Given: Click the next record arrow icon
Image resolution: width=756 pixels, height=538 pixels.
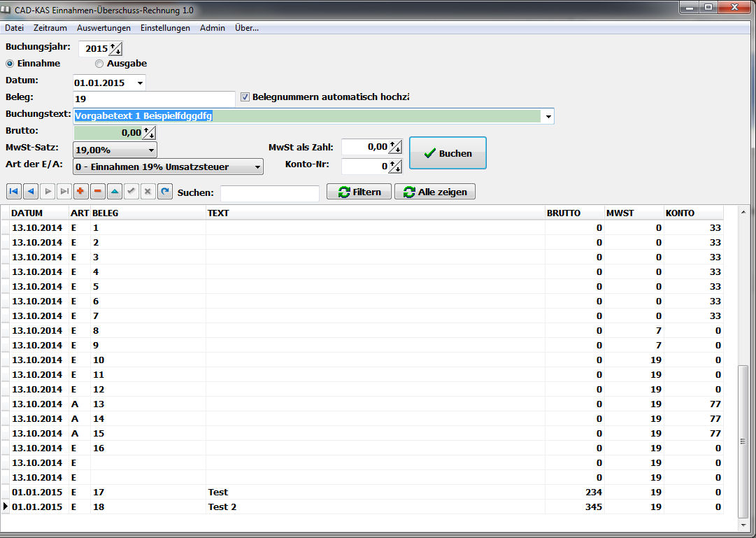Looking at the screenshot, I should [48, 192].
